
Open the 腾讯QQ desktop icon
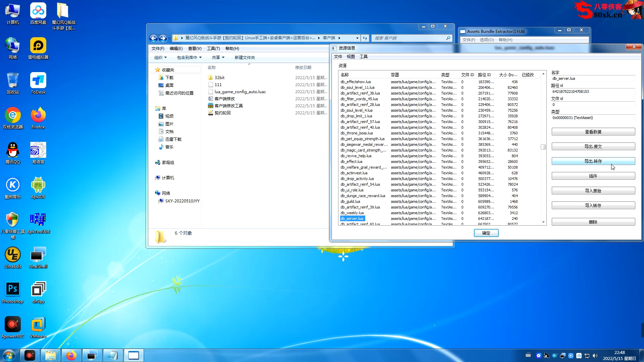(13, 154)
